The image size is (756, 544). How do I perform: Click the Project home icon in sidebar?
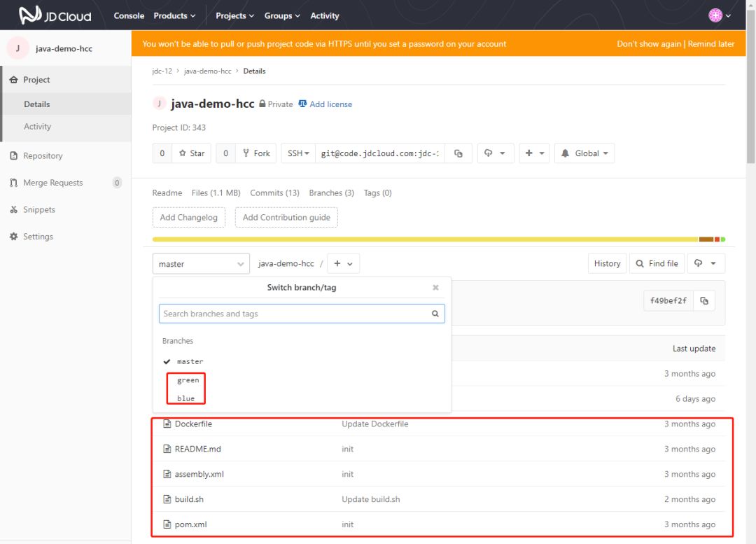(x=13, y=80)
